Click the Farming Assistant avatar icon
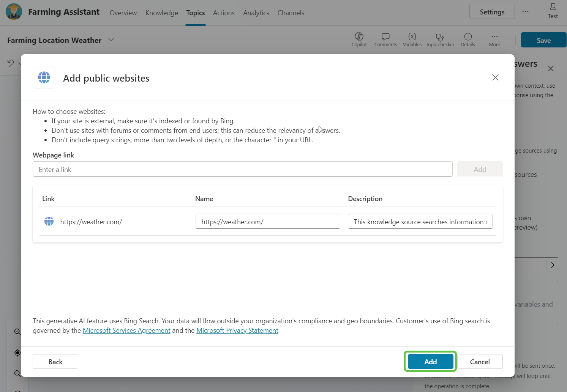This screenshot has height=392, width=567. coord(14,12)
